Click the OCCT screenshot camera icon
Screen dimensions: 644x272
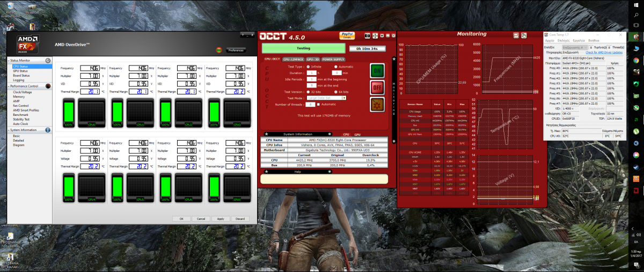(368, 35)
